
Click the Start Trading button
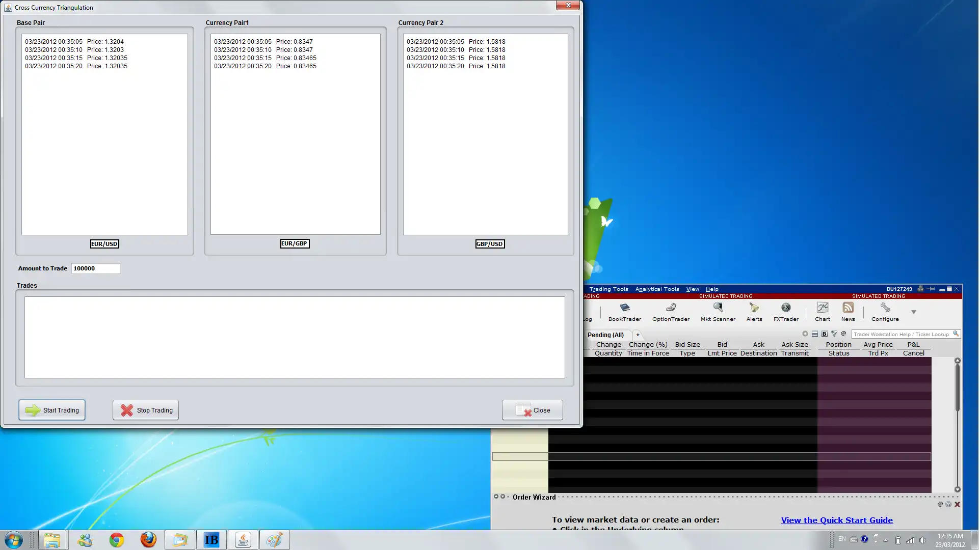click(52, 410)
